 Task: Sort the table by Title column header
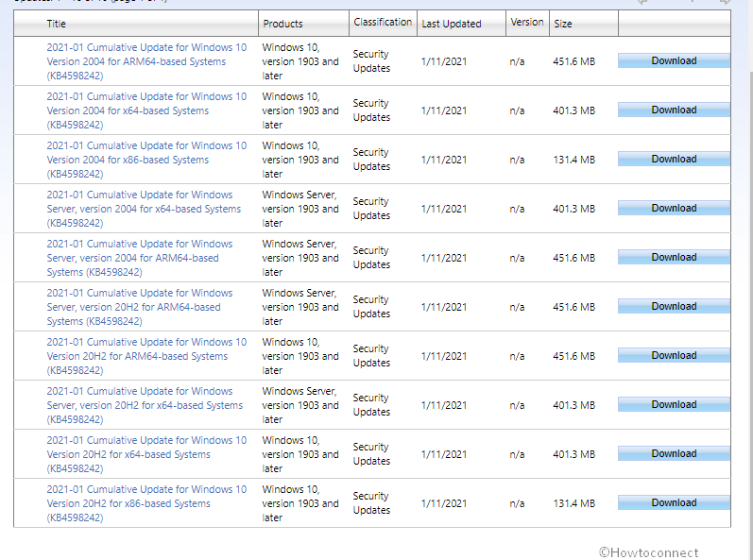tap(57, 24)
